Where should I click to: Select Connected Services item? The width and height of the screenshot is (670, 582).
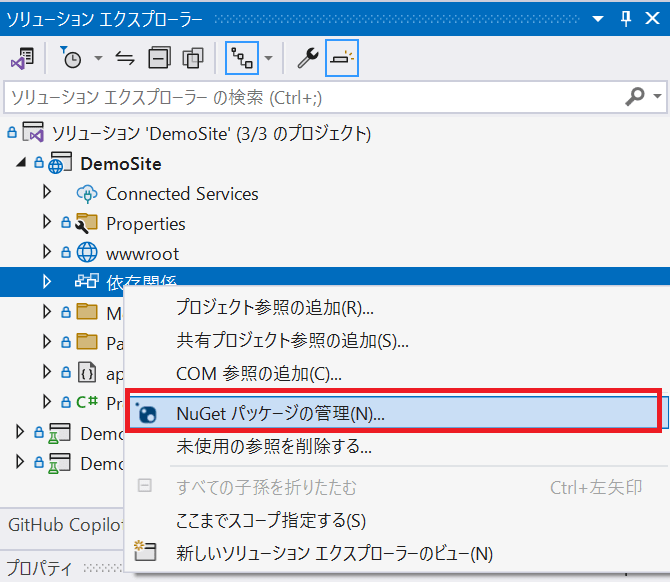point(182,194)
